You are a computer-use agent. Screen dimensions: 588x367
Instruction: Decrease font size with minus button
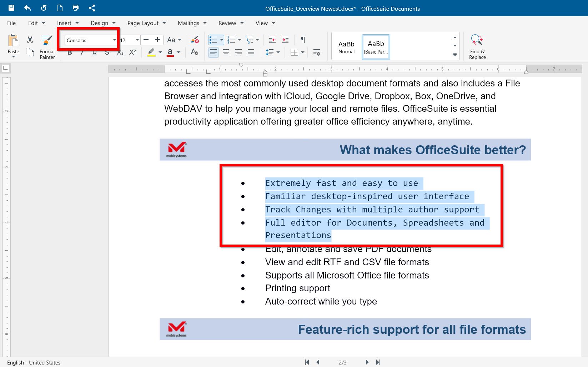click(146, 40)
